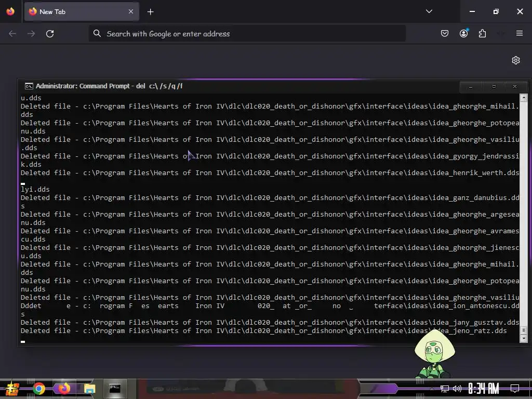Viewport: 532px width, 399px height.
Task: Switch to Firefox in the taskbar
Action: tap(64, 389)
